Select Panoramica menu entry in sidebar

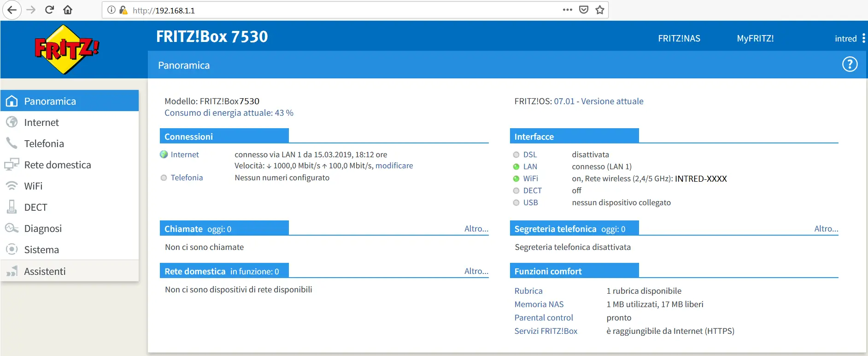coord(70,101)
